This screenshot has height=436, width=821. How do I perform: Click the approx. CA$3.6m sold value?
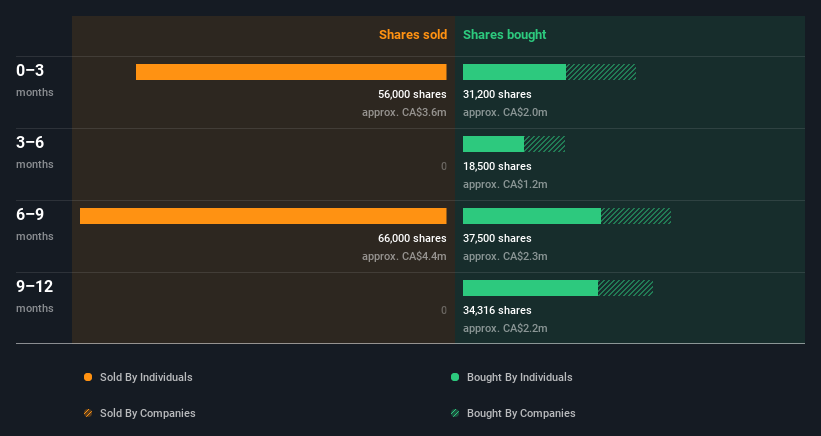[x=404, y=112]
